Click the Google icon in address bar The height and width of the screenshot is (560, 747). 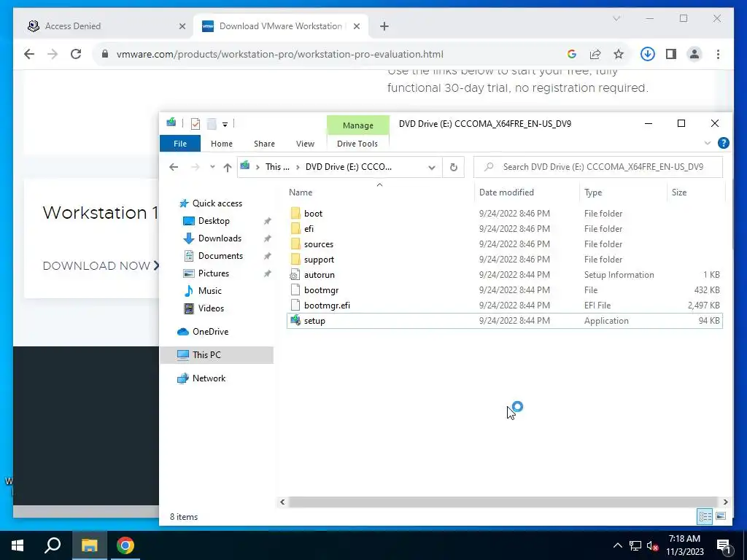click(572, 54)
